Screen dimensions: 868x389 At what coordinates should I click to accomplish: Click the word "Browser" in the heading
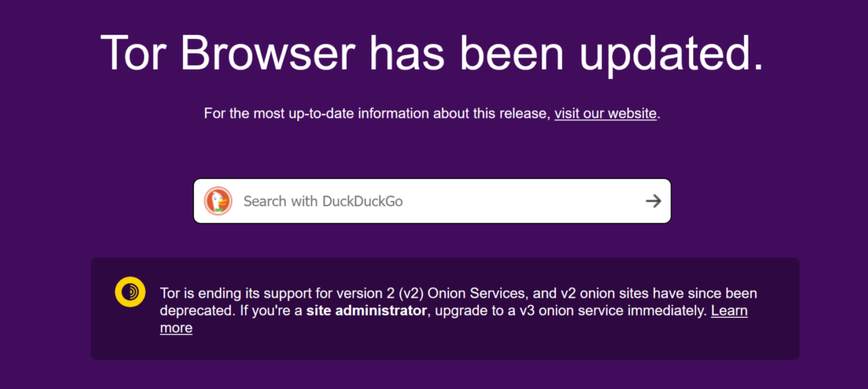pyautogui.click(x=267, y=53)
